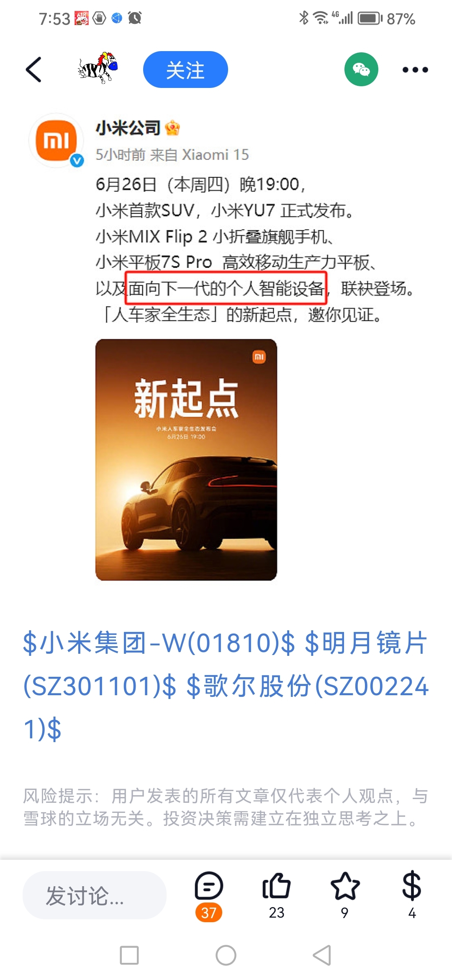
Task: Tap the Android back triangle button
Action: coord(322,955)
